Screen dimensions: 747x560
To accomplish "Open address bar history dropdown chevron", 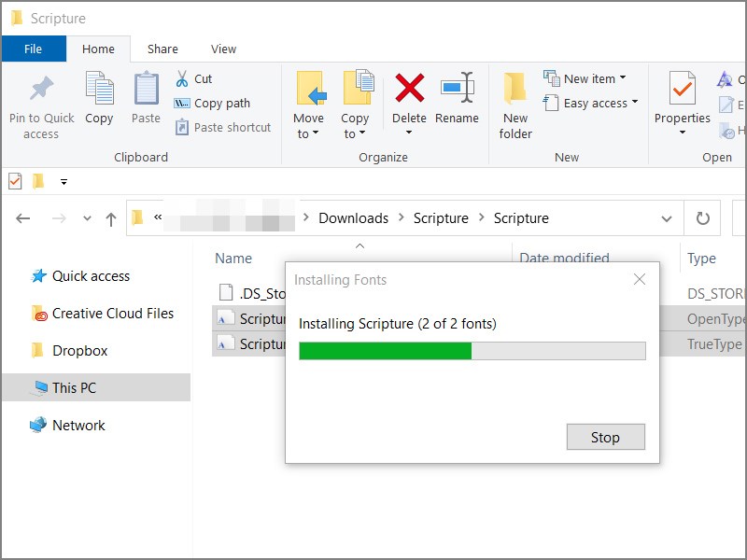I will click(x=667, y=218).
